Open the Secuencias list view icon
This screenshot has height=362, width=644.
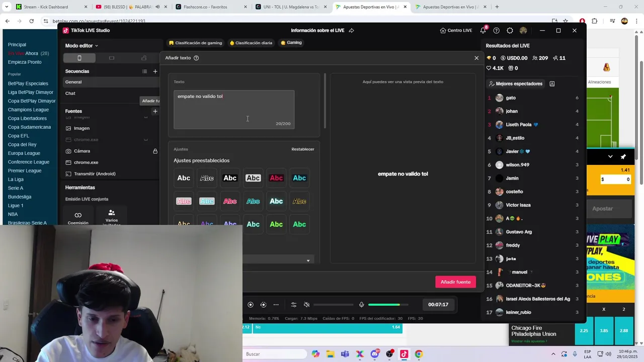pos(144,71)
